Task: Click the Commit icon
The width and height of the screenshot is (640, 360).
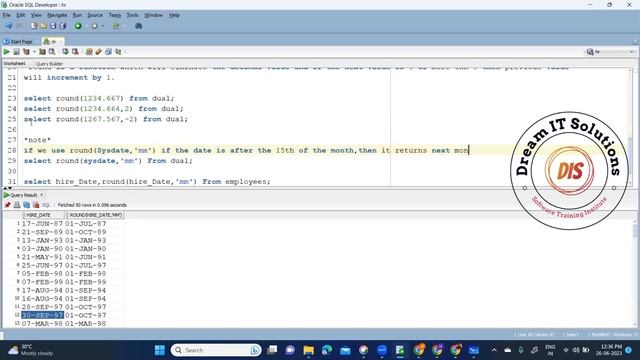Action: 65,52
